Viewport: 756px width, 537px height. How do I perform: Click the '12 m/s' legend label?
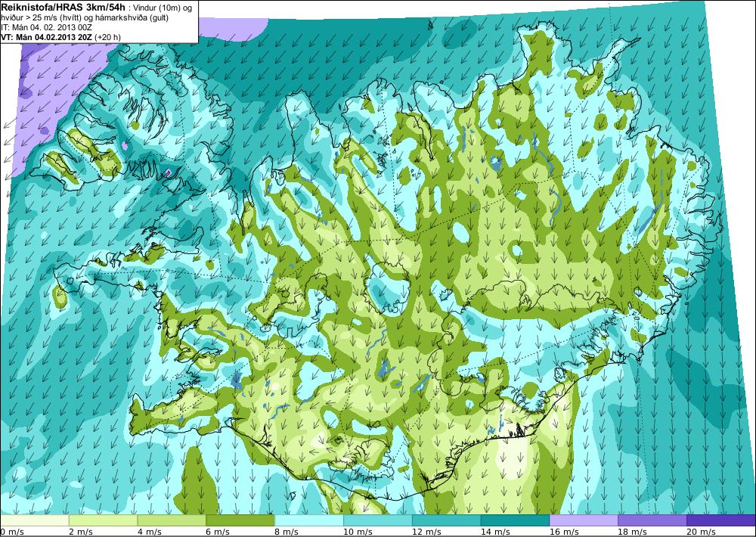pyautogui.click(x=426, y=532)
